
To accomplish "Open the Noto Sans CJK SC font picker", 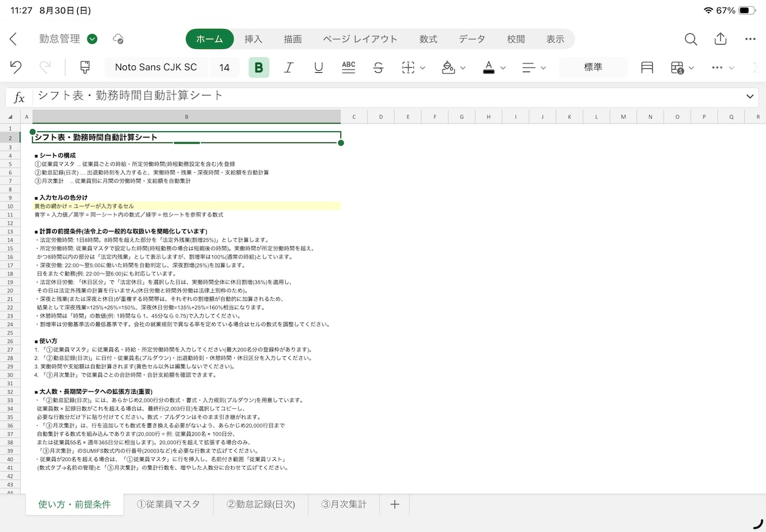I will 156,67.
